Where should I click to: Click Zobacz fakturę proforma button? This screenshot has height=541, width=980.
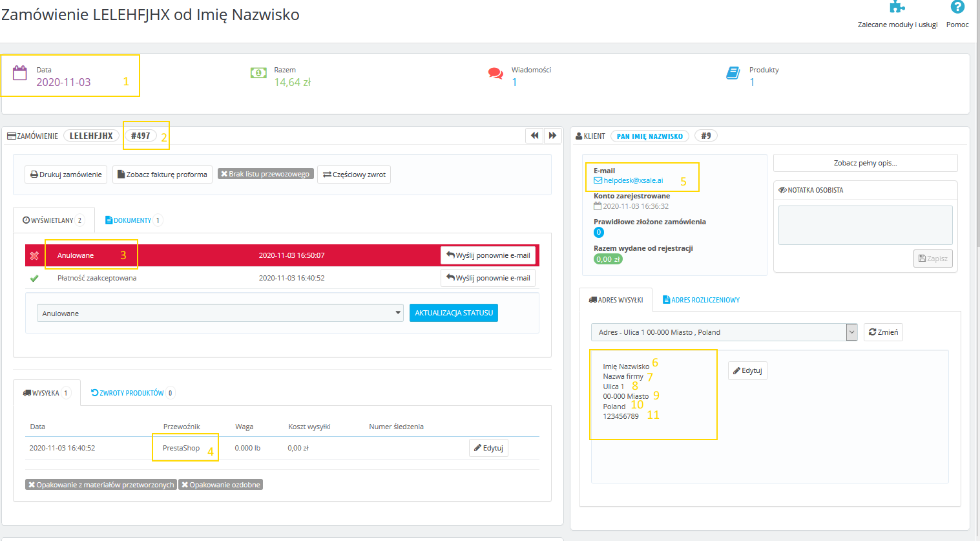coord(162,175)
